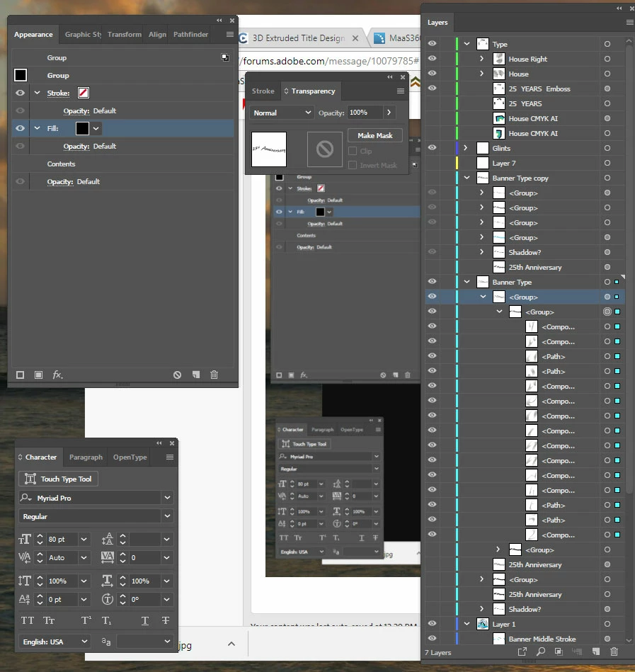Hide the House Right sublayer
Screen dimensions: 635x672
tap(433, 58)
